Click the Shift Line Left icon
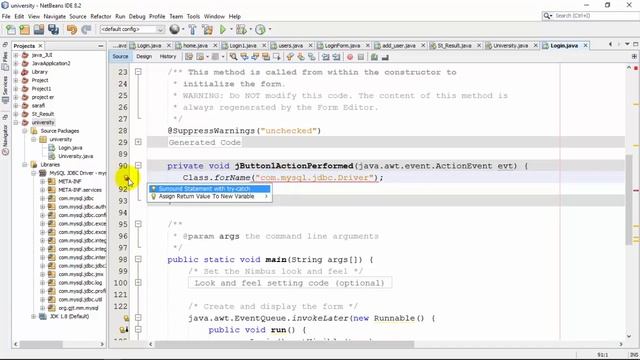The width and height of the screenshot is (640, 360). tap(325, 57)
